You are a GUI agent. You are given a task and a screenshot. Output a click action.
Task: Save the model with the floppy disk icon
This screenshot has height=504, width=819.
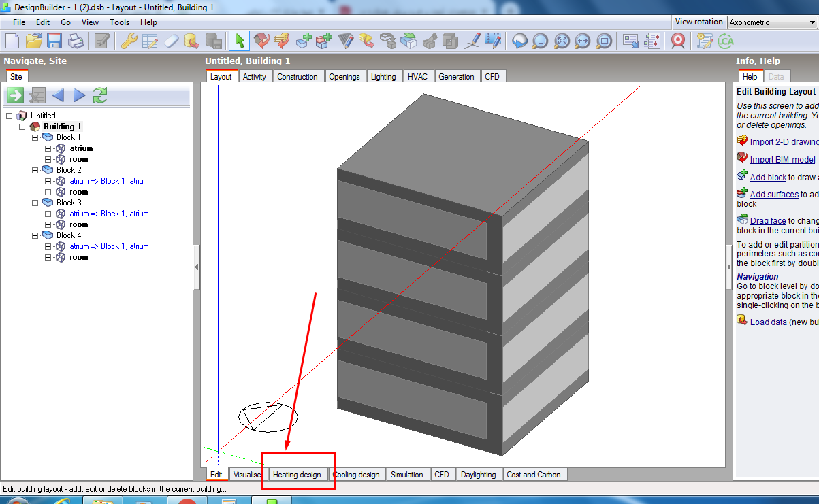[x=54, y=41]
